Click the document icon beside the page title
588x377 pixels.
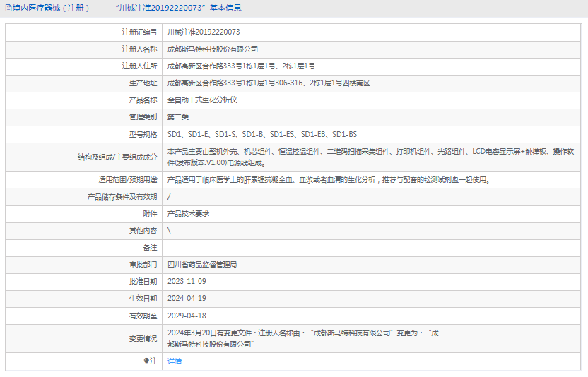[x=8, y=8]
